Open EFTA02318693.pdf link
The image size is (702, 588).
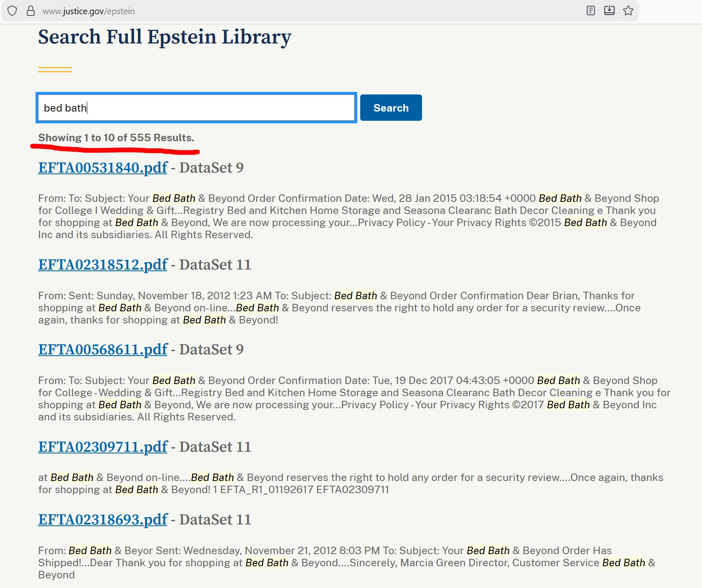click(x=103, y=519)
